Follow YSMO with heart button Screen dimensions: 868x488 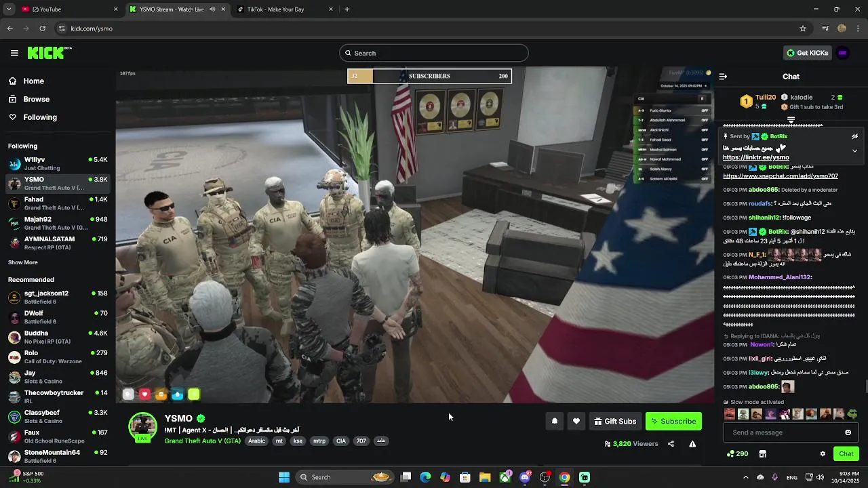point(576,421)
